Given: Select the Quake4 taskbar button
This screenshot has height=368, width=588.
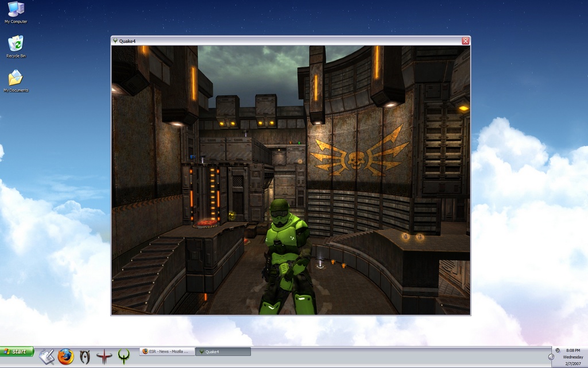Looking at the screenshot, I should 223,351.
